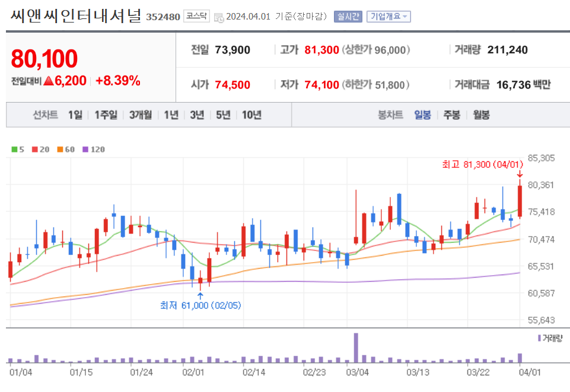
Task: Click the calendar icon beside 2024.04.01
Action: 219,17
